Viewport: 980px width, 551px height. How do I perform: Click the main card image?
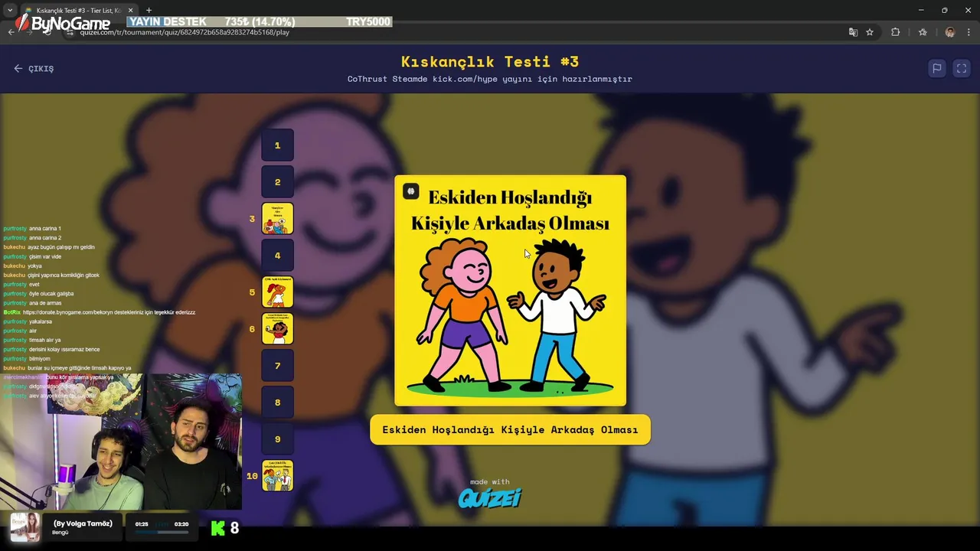point(510,291)
